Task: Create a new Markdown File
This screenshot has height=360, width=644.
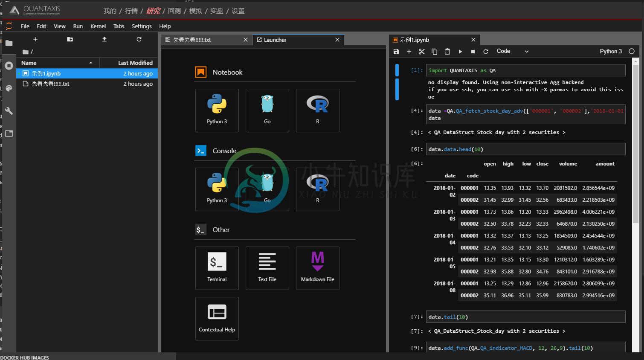Action: pyautogui.click(x=318, y=268)
